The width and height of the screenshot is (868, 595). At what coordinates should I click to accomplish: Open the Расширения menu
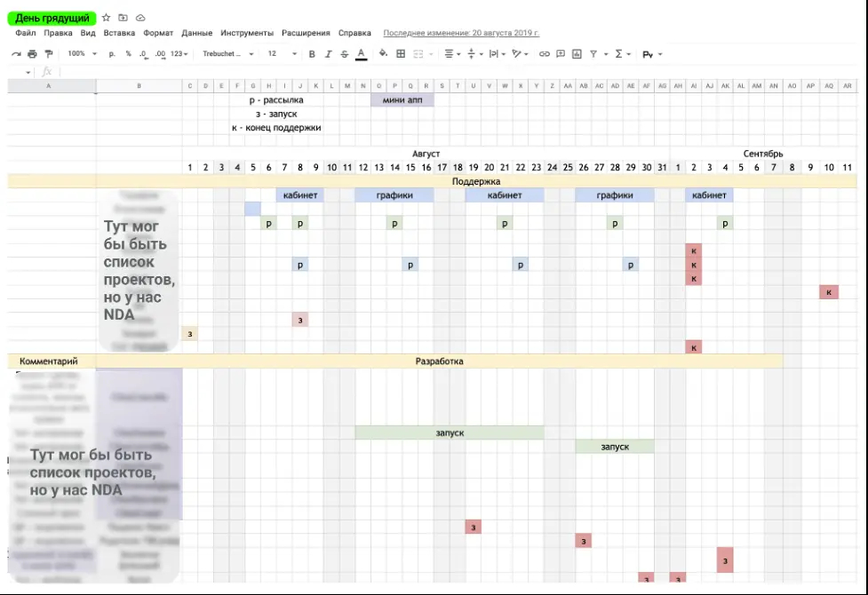306,33
